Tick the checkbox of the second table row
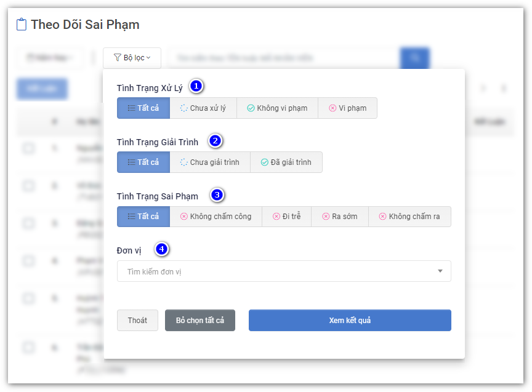Image resolution: width=532 pixels, height=392 pixels. [28, 185]
